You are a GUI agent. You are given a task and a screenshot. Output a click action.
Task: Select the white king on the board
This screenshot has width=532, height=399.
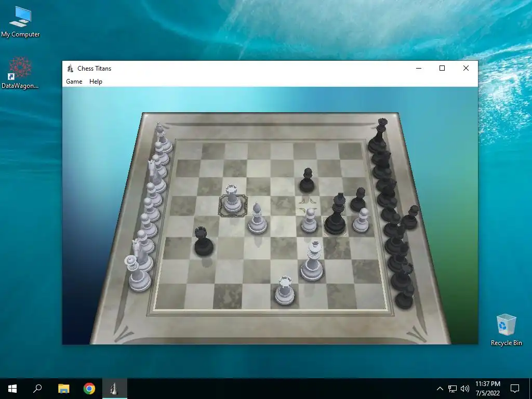pyautogui.click(x=312, y=261)
